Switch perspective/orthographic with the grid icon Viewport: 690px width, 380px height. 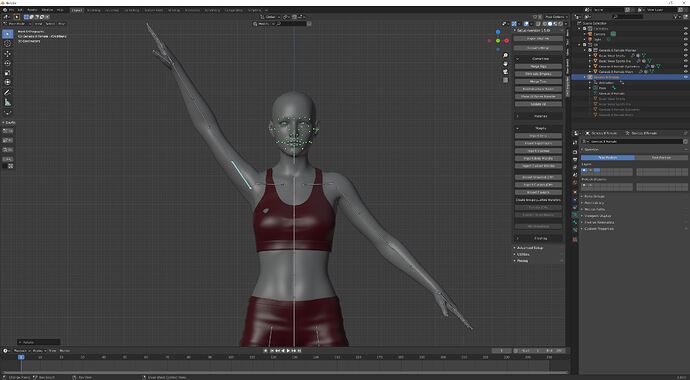point(506,80)
